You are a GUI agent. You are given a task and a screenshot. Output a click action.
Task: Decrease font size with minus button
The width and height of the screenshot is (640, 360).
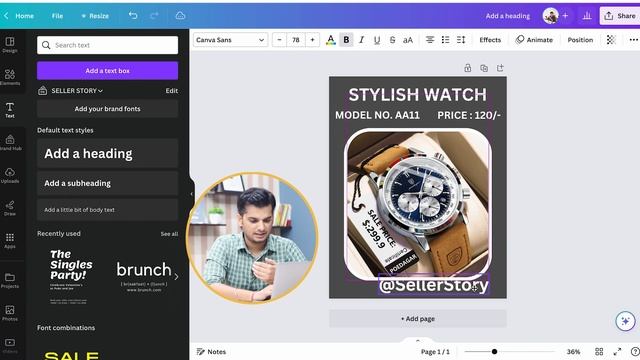tap(279, 40)
